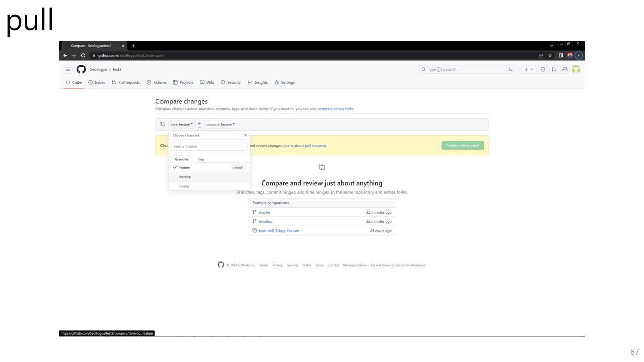The height and width of the screenshot is (362, 644).
Task: Go to GitHub home via Octocat logo
Action: (x=81, y=69)
